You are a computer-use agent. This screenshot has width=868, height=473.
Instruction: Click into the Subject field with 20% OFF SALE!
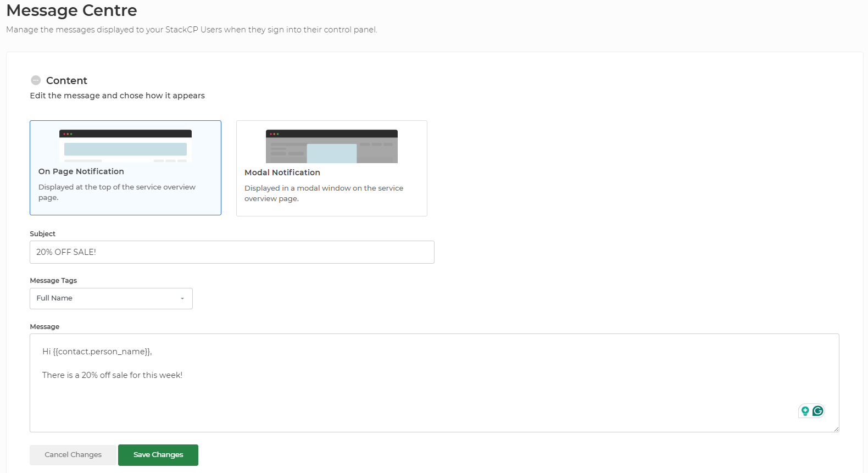[232, 252]
